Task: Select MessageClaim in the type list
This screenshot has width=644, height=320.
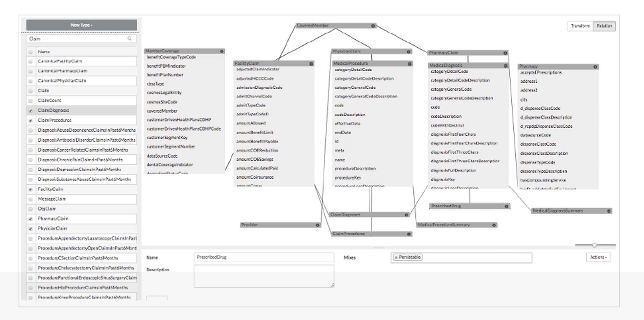Action: coord(52,199)
